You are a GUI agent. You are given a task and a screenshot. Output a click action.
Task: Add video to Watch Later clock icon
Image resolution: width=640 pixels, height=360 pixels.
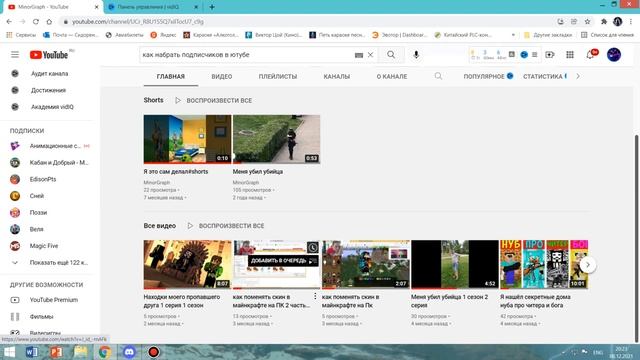pyautogui.click(x=312, y=247)
